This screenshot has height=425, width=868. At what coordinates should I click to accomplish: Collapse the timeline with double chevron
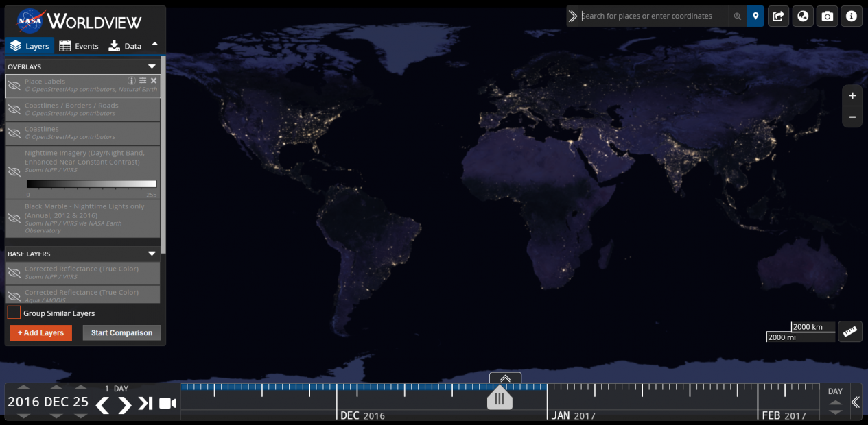coord(855,402)
